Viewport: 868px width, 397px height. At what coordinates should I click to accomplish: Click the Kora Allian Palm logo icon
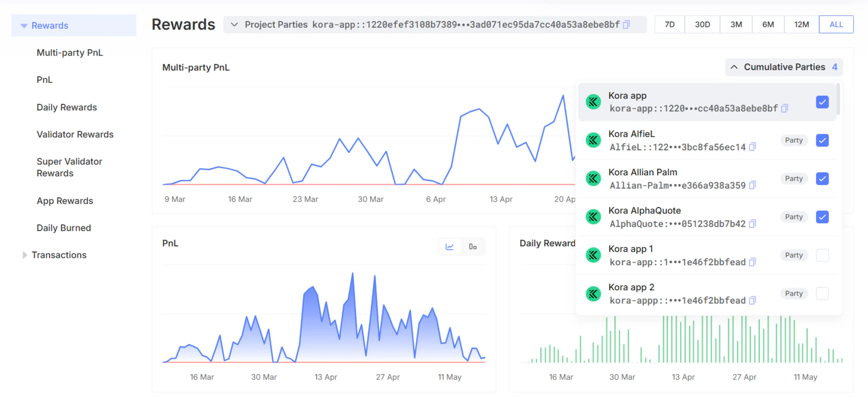click(593, 179)
